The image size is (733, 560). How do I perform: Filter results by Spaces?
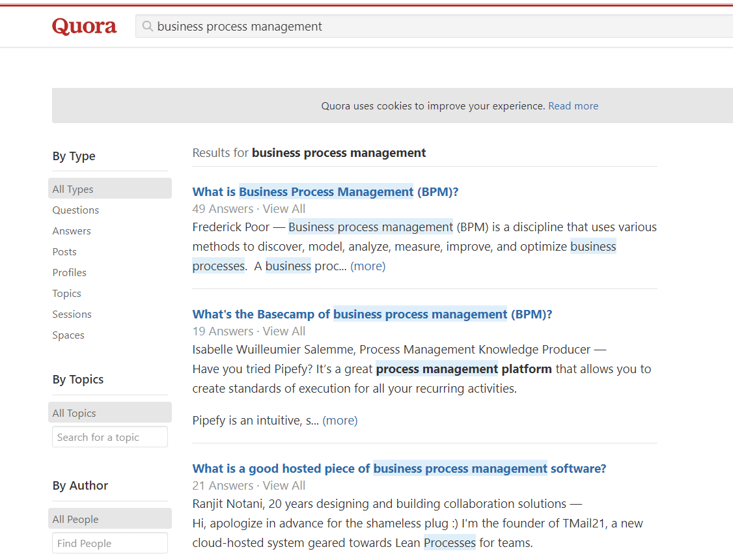68,335
